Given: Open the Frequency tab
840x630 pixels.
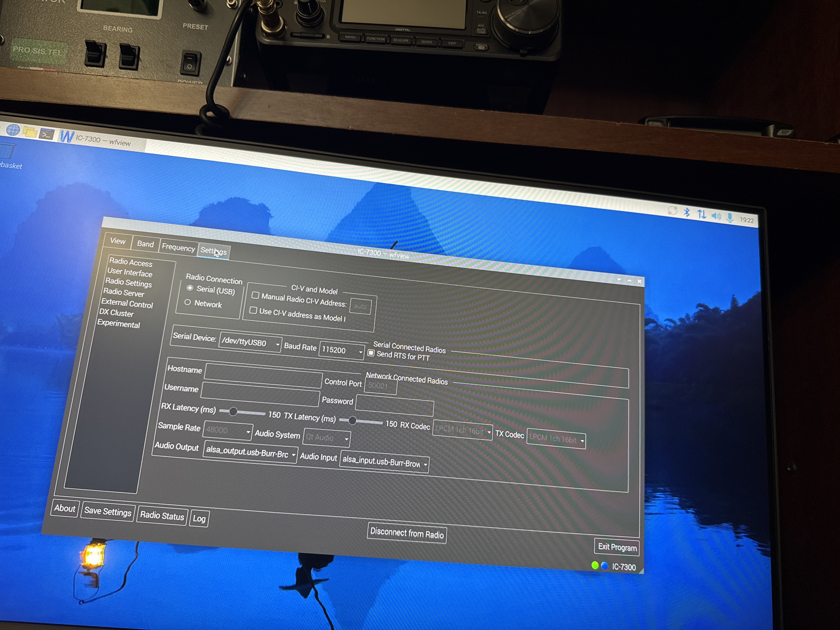Looking at the screenshot, I should [179, 247].
